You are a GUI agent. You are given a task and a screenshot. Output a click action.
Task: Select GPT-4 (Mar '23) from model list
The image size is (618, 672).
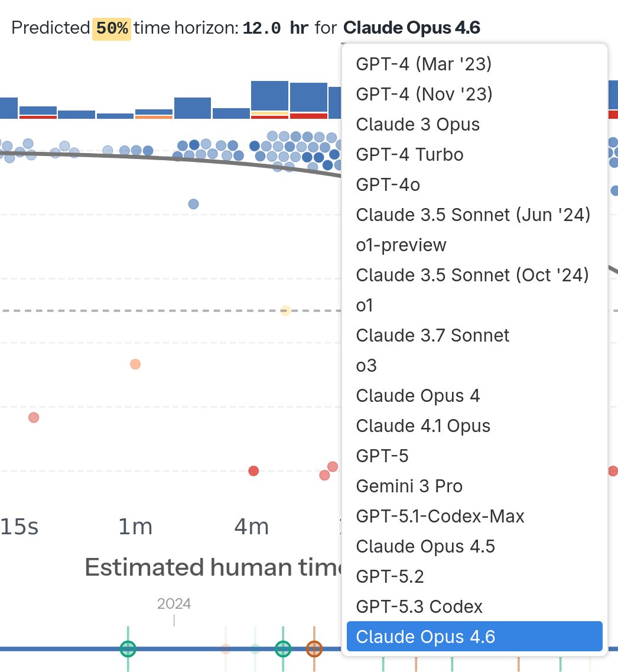474,64
